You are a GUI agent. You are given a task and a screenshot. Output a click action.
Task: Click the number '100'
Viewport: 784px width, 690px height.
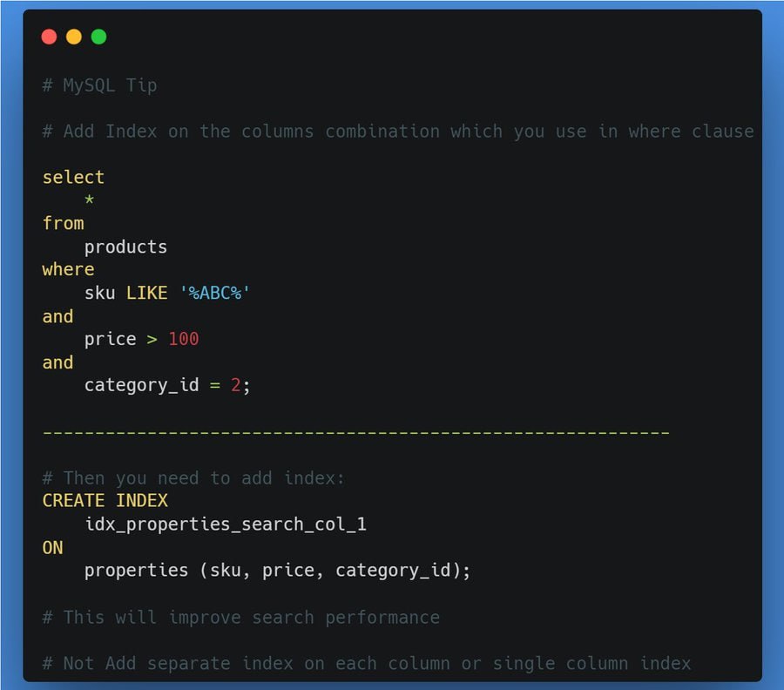[x=184, y=339]
